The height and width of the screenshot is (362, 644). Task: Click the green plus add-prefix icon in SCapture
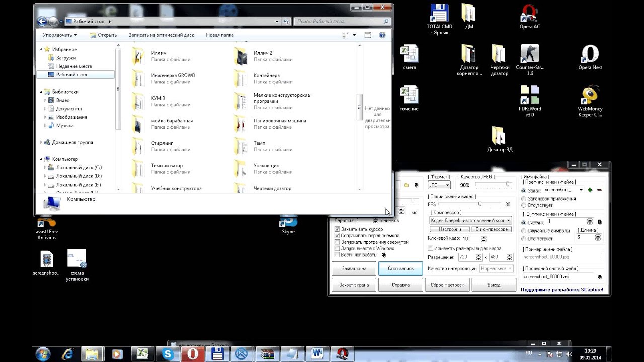pos(590,190)
